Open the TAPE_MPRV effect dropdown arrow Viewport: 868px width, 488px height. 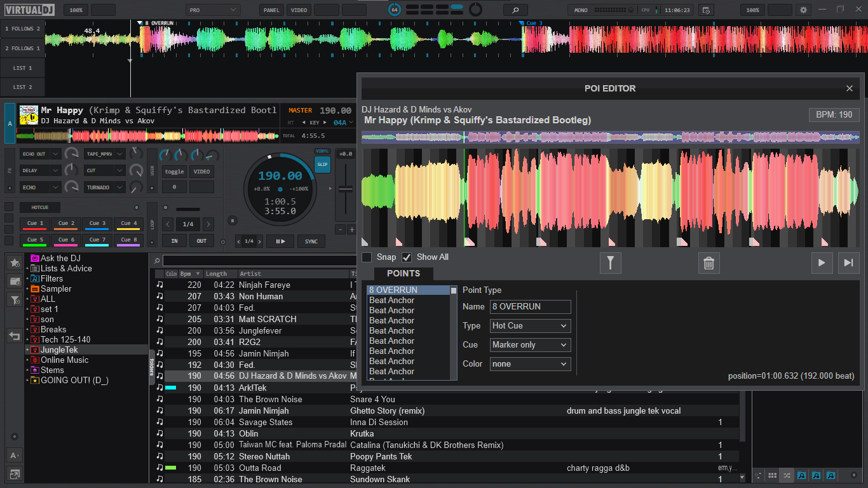pos(120,154)
